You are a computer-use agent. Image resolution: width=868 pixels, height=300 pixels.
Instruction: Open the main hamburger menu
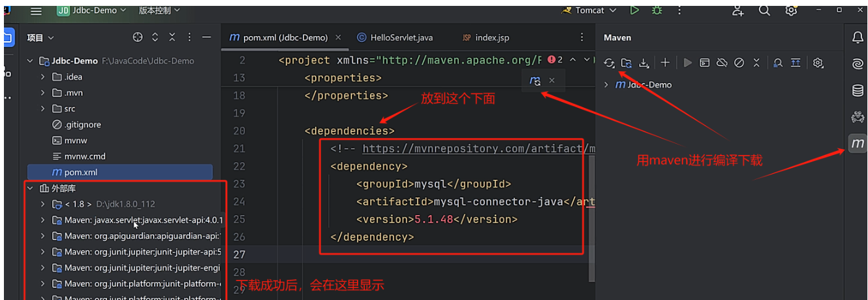click(x=36, y=11)
